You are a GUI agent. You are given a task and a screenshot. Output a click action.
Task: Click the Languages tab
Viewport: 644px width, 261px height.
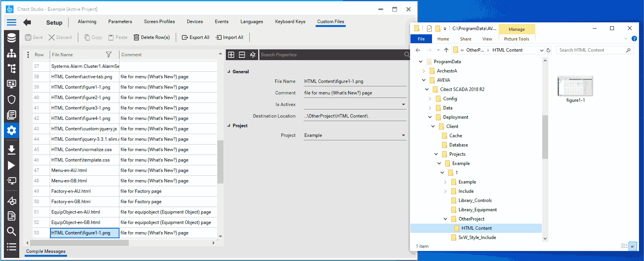click(x=252, y=22)
